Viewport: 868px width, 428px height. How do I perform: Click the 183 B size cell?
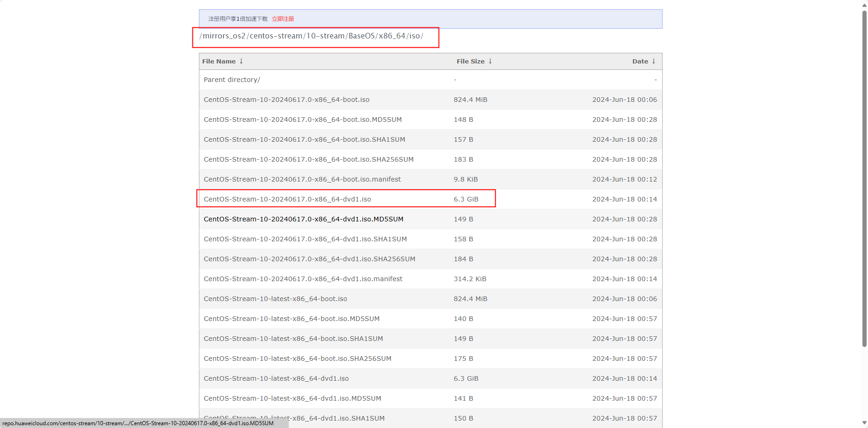[463, 159]
